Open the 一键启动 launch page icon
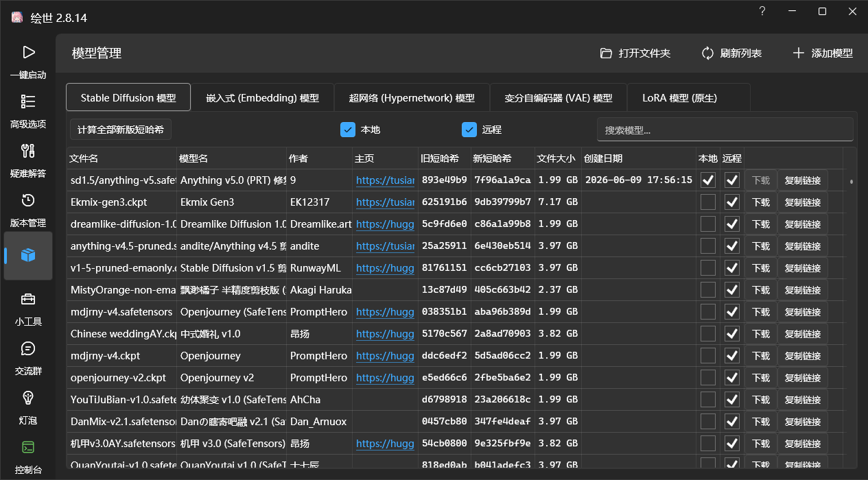This screenshot has height=480, width=868. coord(28,52)
